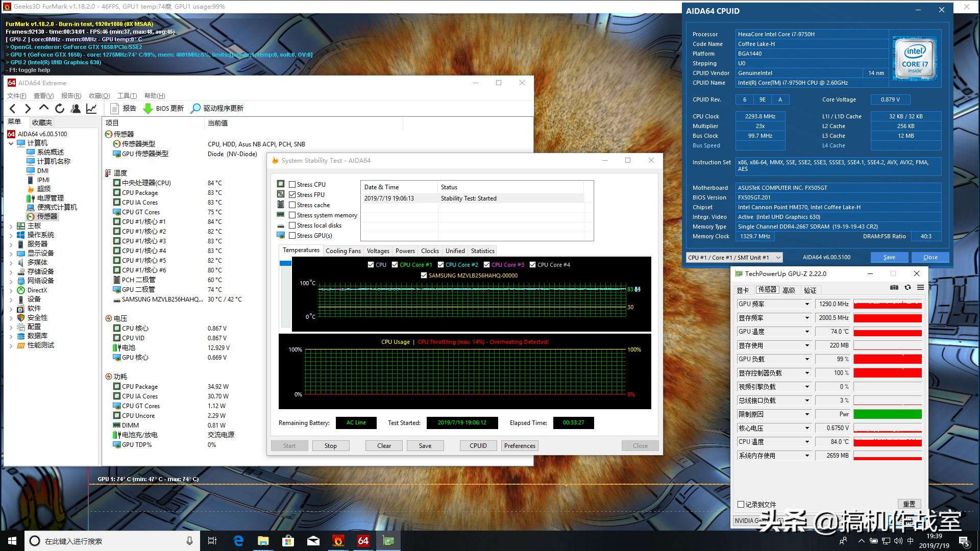
Task: Switch to the Statistics tab
Action: tap(482, 251)
